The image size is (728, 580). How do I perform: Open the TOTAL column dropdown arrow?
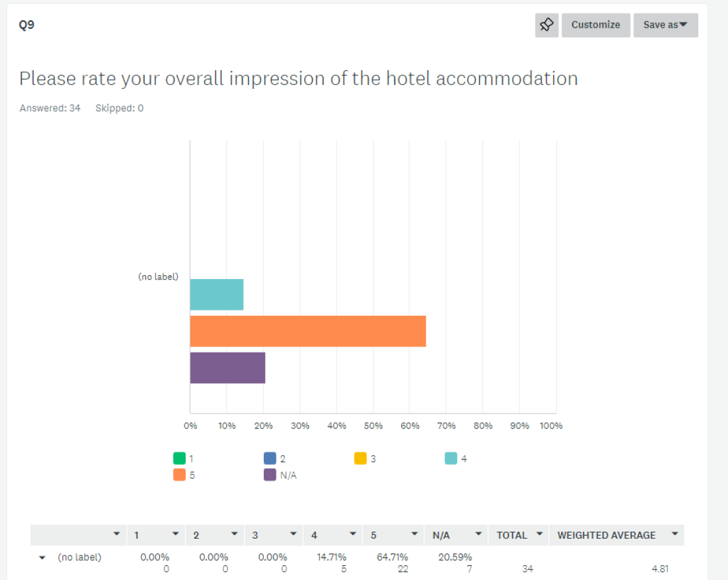pyautogui.click(x=540, y=534)
